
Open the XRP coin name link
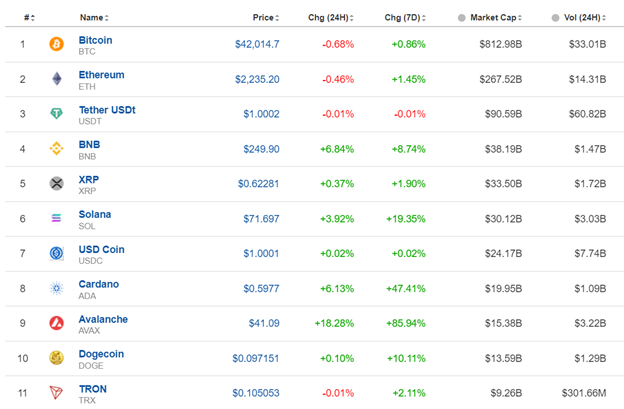[x=89, y=179]
